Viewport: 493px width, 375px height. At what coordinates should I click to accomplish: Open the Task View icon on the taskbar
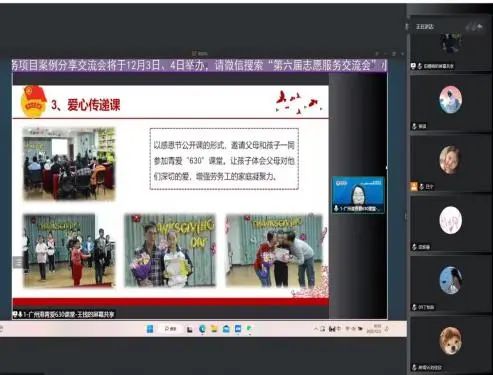(190, 329)
